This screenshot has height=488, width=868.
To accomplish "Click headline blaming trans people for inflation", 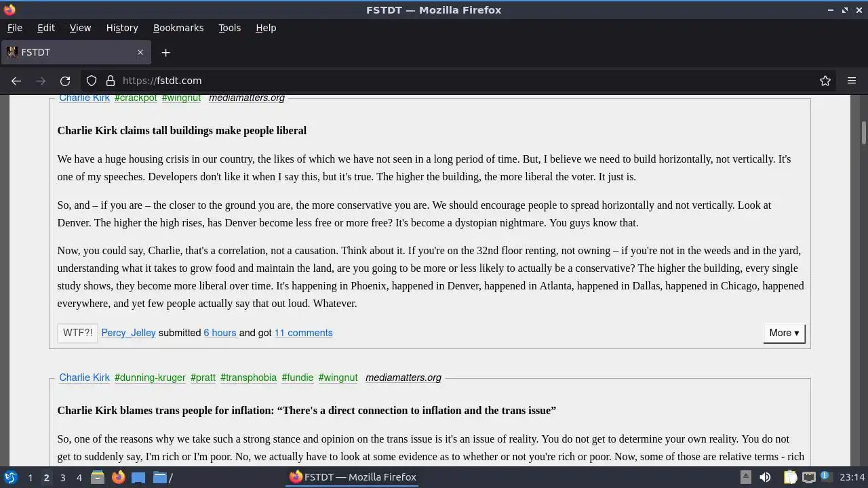I will point(307,411).
